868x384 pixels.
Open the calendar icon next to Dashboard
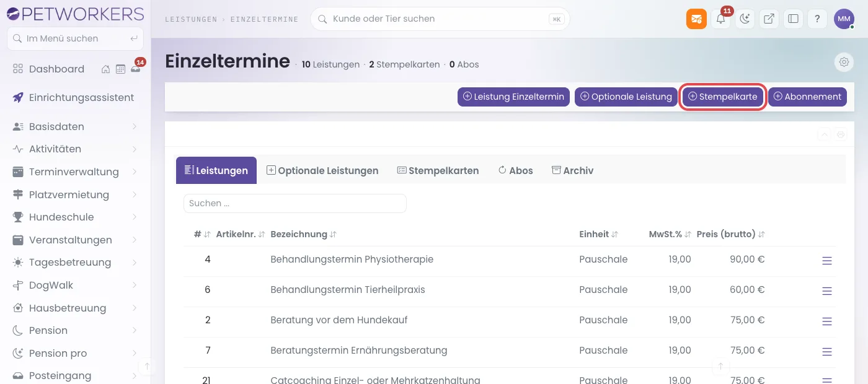point(120,69)
